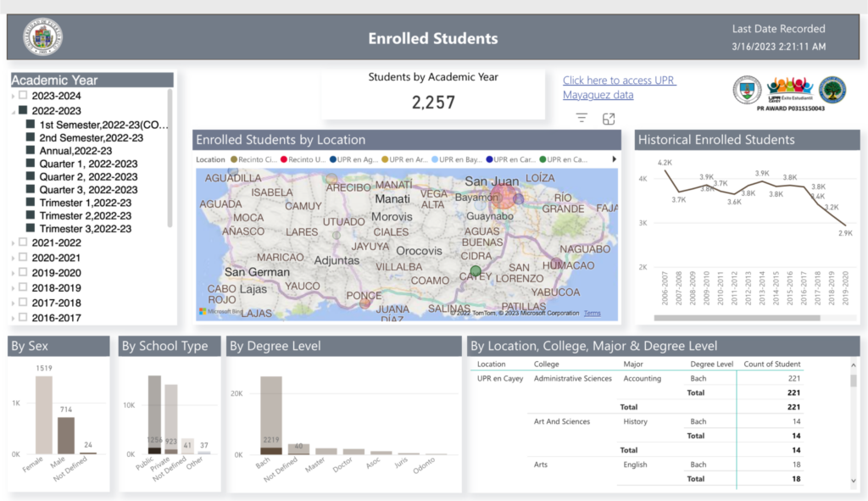This screenshot has height=501, width=868.
Task: Click the filter icon below the Mayaguez link
Action: pyautogui.click(x=581, y=119)
